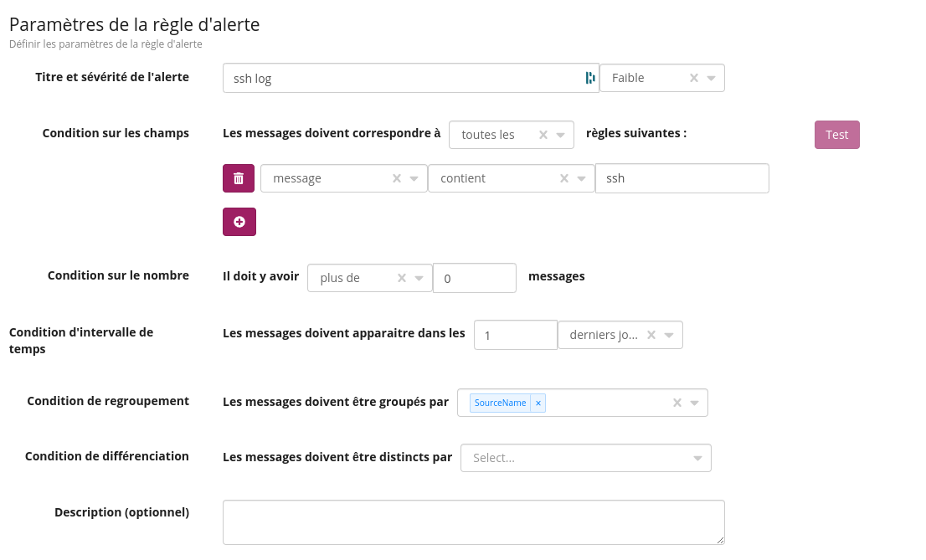Clear the 'derniers jo...' time unit selection

pos(651,335)
